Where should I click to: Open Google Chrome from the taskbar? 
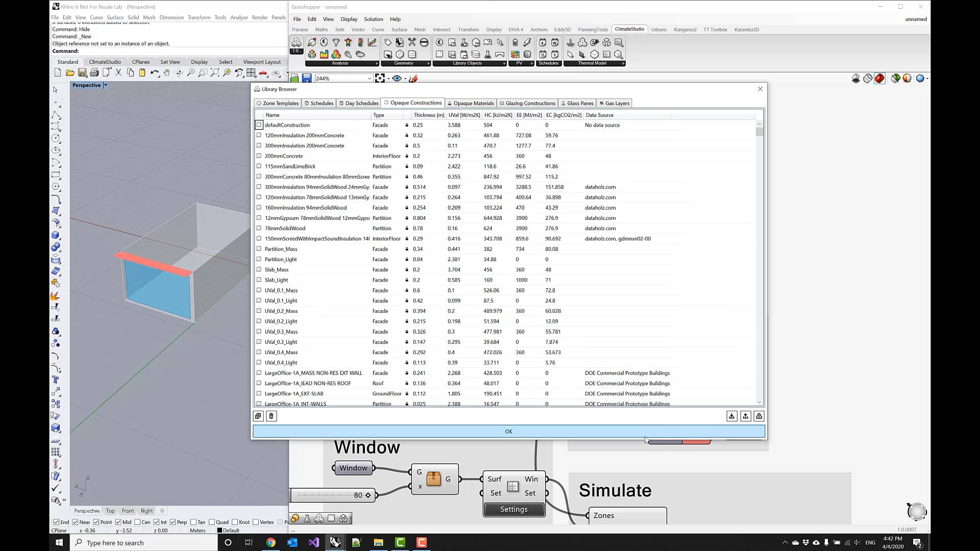(x=271, y=542)
